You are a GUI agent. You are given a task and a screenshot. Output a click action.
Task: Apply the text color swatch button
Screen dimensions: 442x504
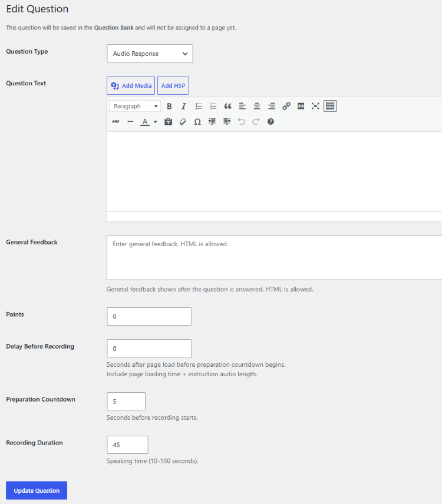[145, 122]
